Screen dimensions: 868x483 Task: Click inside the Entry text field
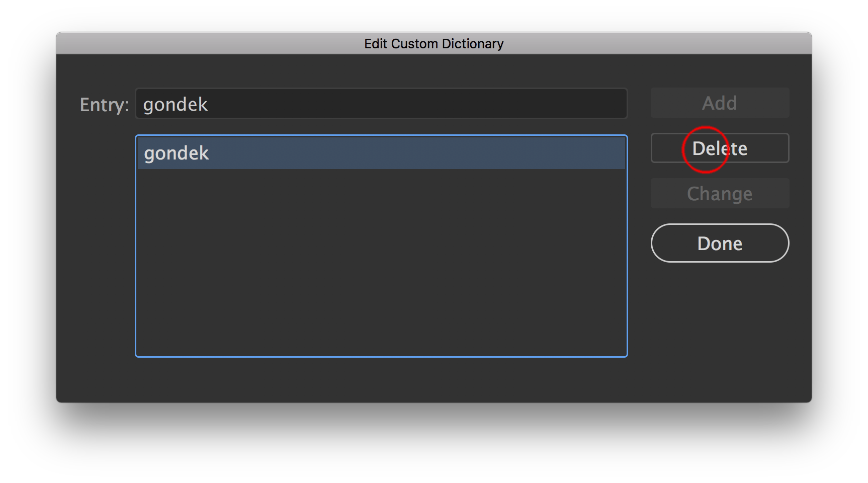pyautogui.click(x=352, y=104)
